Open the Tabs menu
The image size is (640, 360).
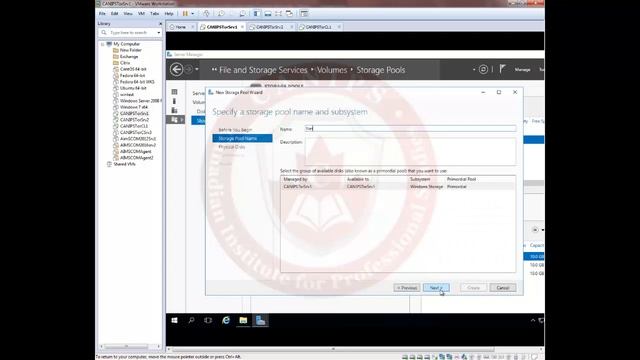point(154,13)
